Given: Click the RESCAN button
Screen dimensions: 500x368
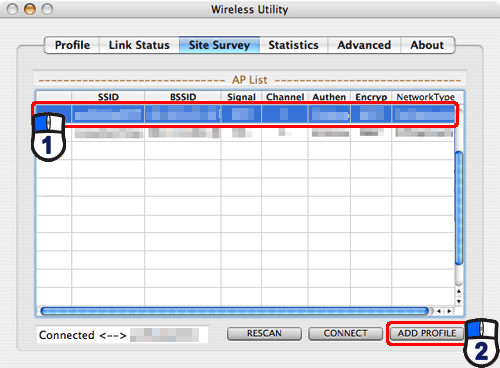Looking at the screenshot, I should click(x=264, y=333).
